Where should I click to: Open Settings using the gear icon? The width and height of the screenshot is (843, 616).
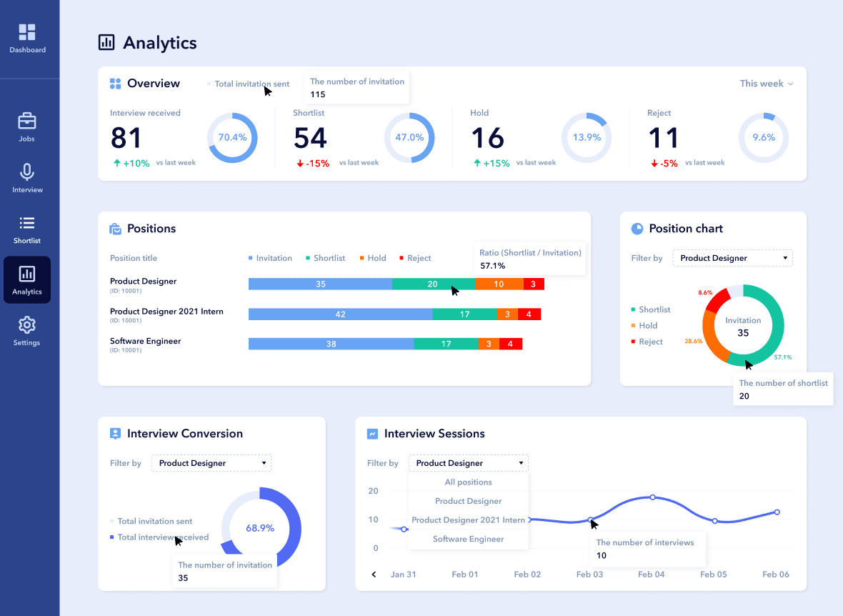pos(27,325)
